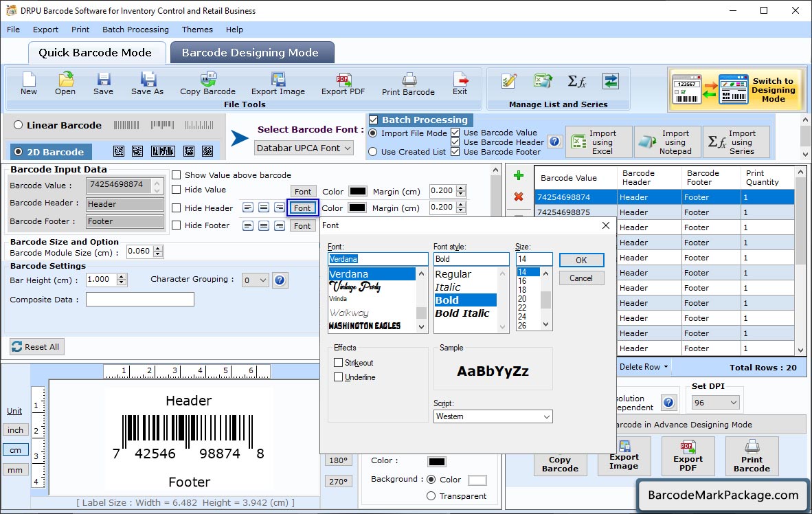Uncheck Use Barcode Value checkbox

pos(455,133)
